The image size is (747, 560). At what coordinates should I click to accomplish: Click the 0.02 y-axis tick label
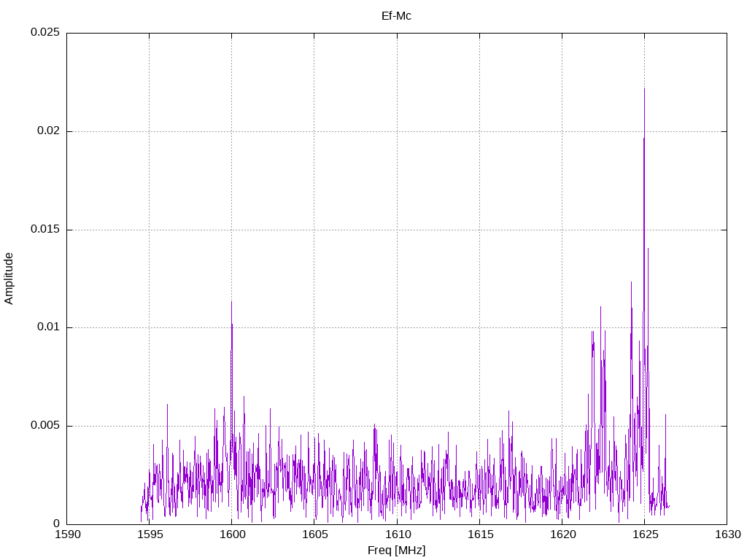pos(49,131)
